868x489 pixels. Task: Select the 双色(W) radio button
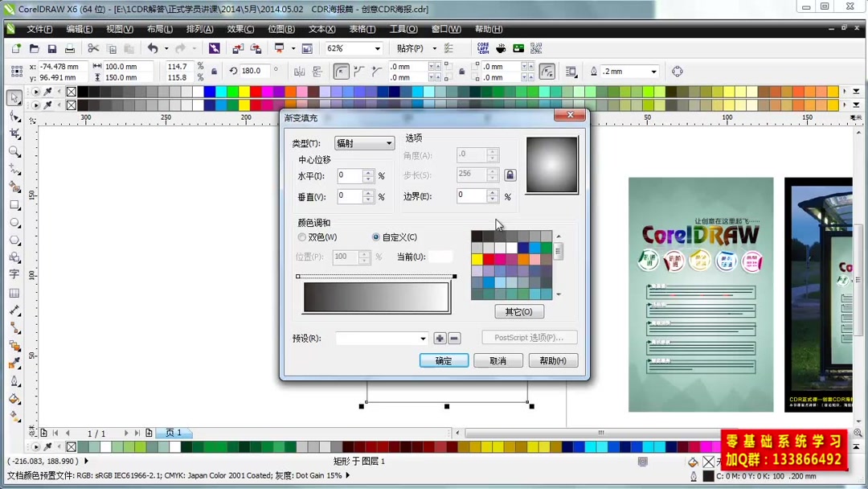pyautogui.click(x=302, y=236)
